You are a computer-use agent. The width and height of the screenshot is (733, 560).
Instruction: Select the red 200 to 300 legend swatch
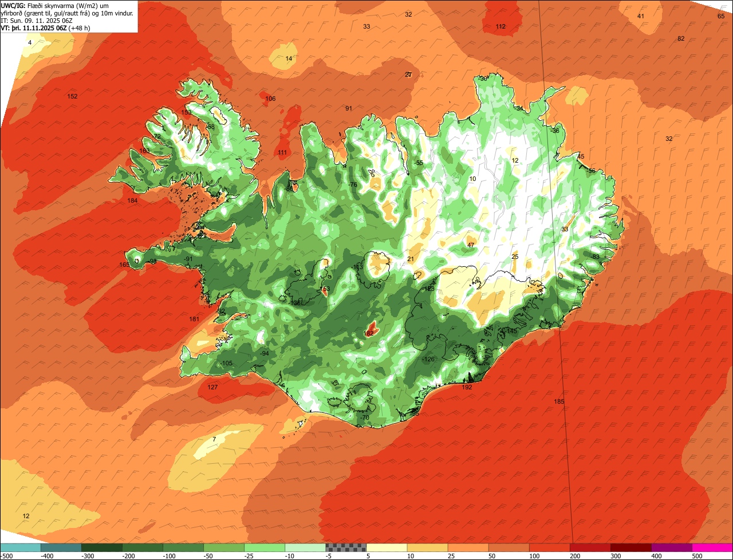point(590,547)
